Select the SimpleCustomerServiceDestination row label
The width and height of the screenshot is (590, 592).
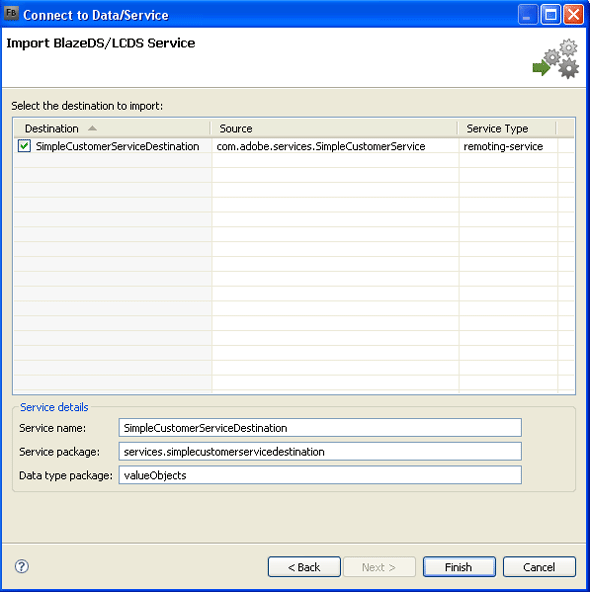pos(117,146)
